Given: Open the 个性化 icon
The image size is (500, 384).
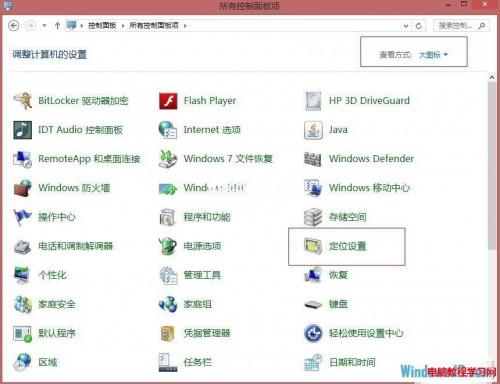Looking at the screenshot, I should click(x=22, y=275).
